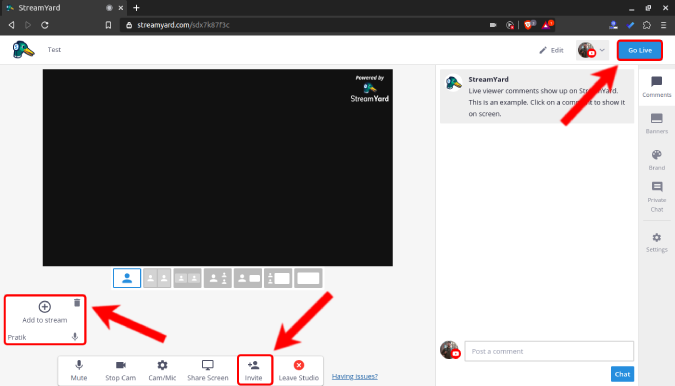The image size is (675, 386).
Task: Mute the microphone
Action: [79, 371]
